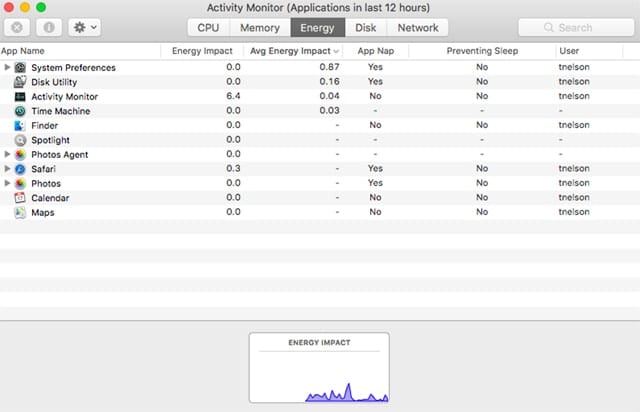This screenshot has height=412, width=640.
Task: Open the Network tab
Action: pos(418,28)
